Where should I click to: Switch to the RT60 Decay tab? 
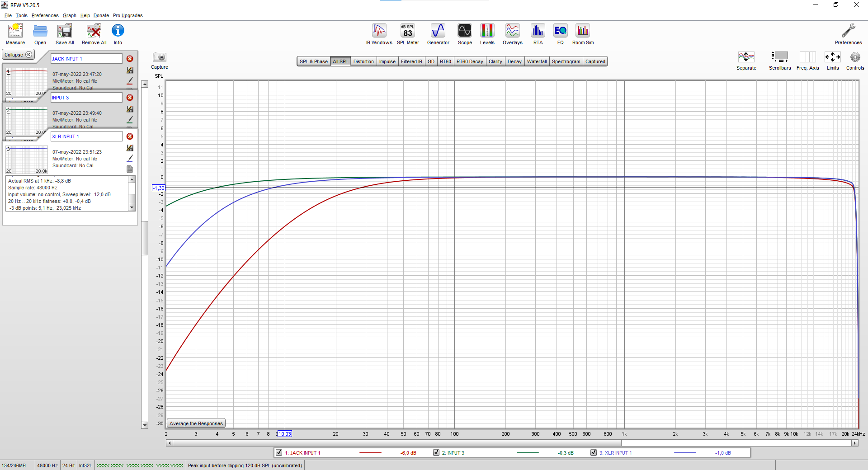point(470,61)
